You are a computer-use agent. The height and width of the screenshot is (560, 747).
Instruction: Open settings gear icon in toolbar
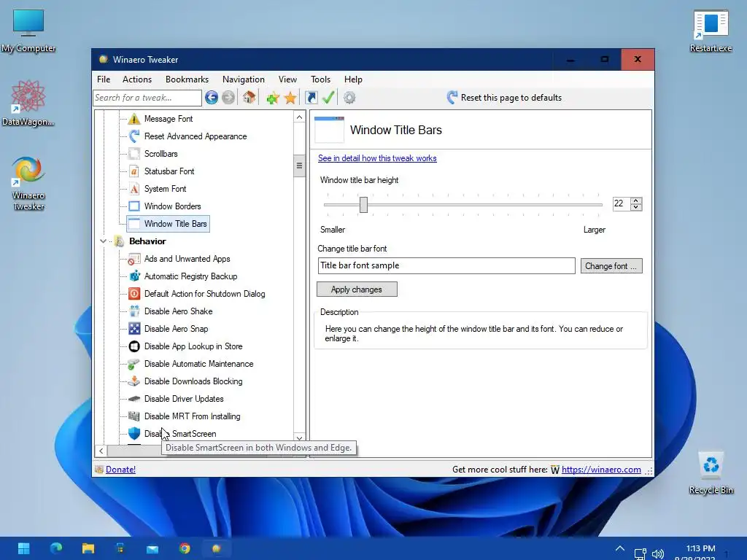click(349, 98)
